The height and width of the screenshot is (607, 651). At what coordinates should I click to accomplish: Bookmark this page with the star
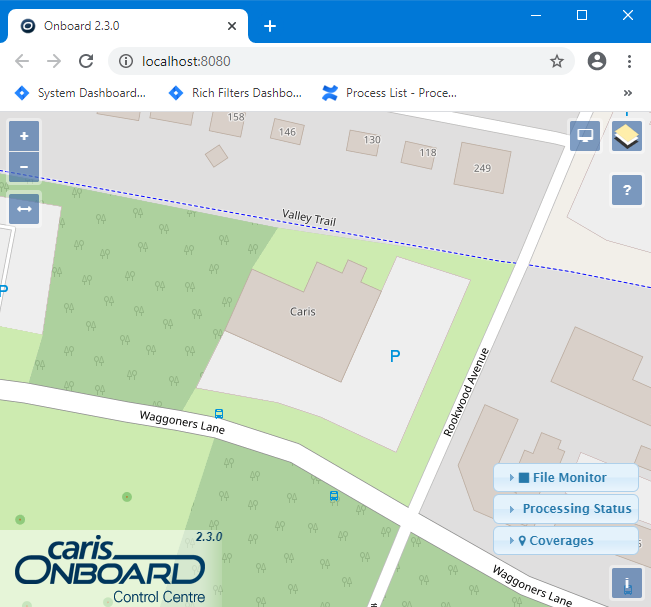coord(557,61)
